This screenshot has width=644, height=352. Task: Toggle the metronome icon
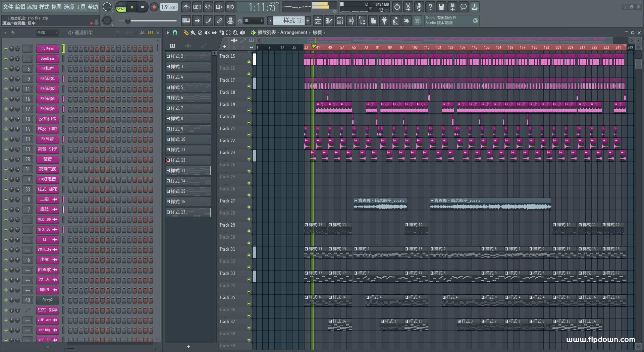(x=186, y=7)
